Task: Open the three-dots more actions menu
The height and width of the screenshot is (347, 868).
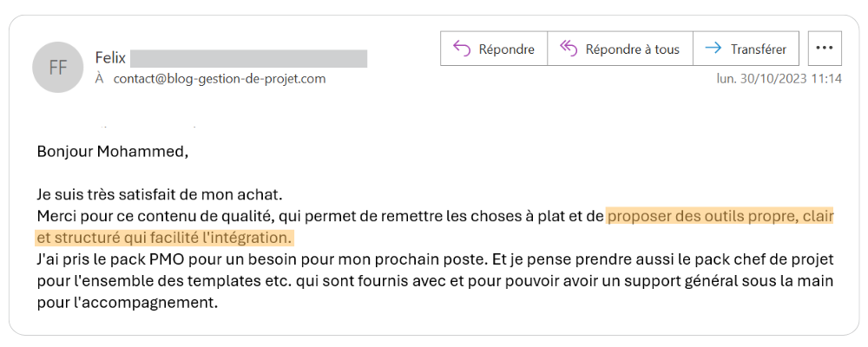Action: tap(825, 49)
